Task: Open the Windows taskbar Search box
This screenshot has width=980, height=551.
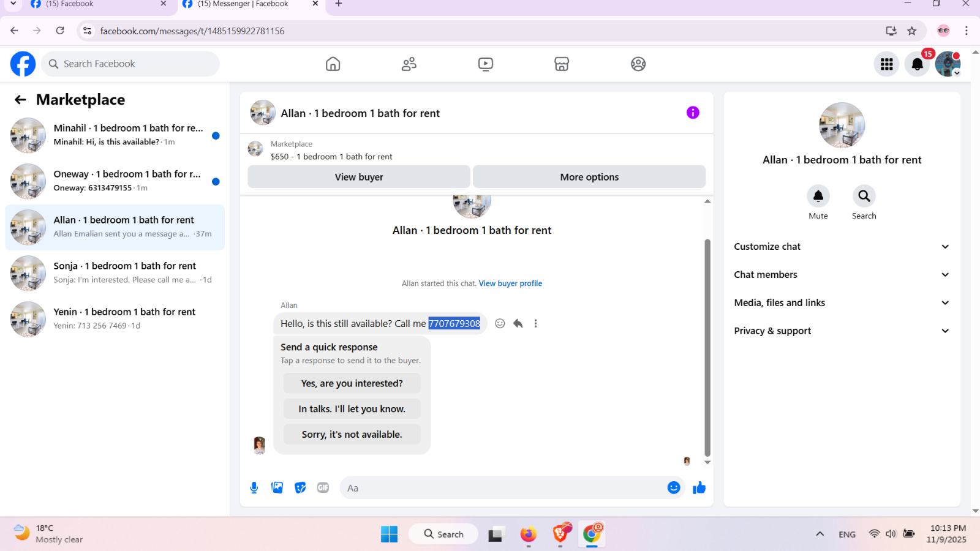Action: click(443, 534)
